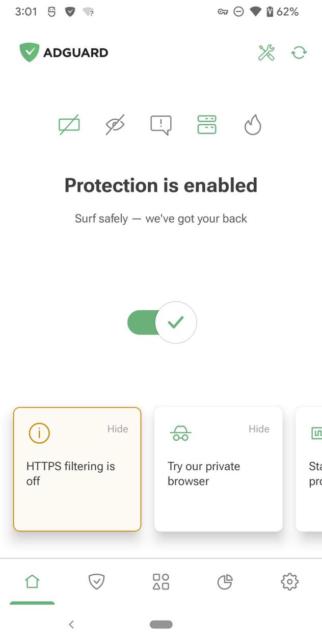Open the Annoyance blocker speech bubble icon
Viewport: 322px width, 644px height.
click(160, 124)
